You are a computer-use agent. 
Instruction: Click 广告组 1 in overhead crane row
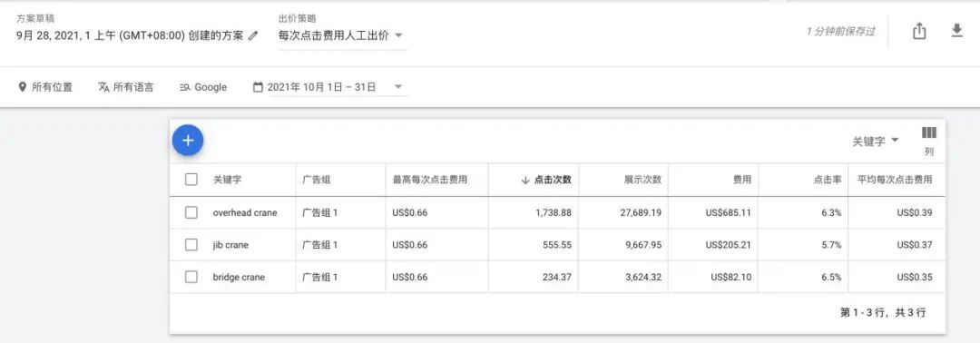320,212
